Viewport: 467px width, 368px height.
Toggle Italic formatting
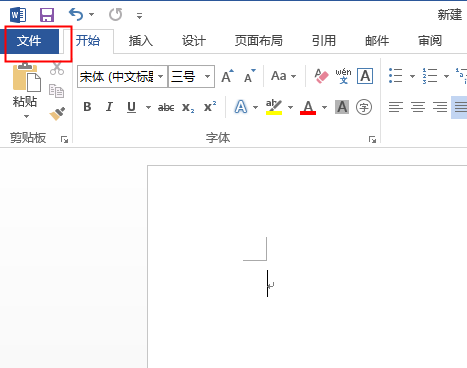click(109, 107)
